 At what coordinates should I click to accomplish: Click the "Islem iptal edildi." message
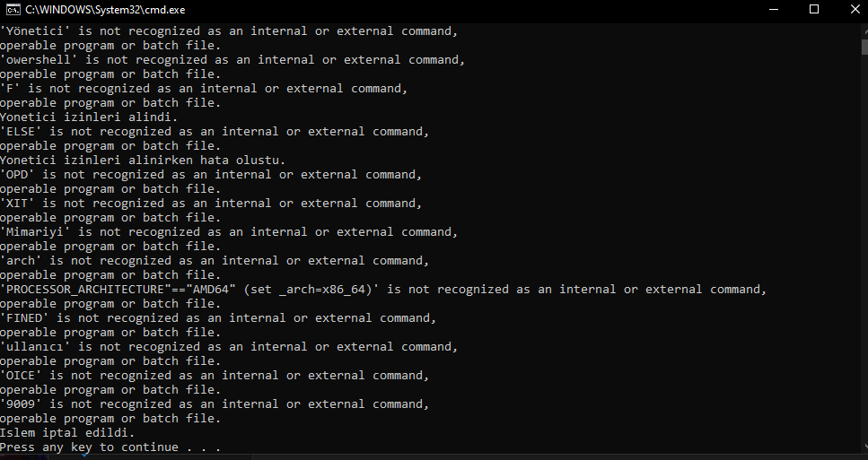click(67, 433)
